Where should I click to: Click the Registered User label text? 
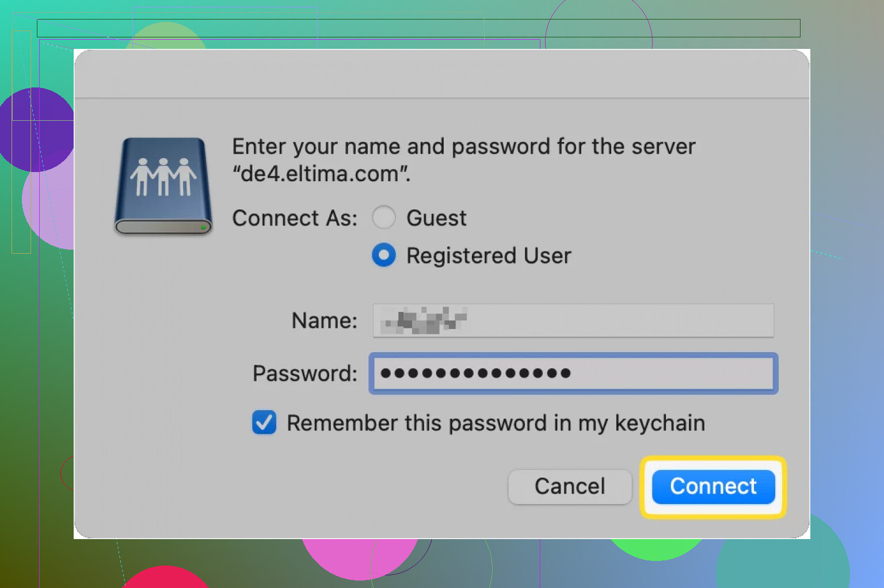pos(489,255)
